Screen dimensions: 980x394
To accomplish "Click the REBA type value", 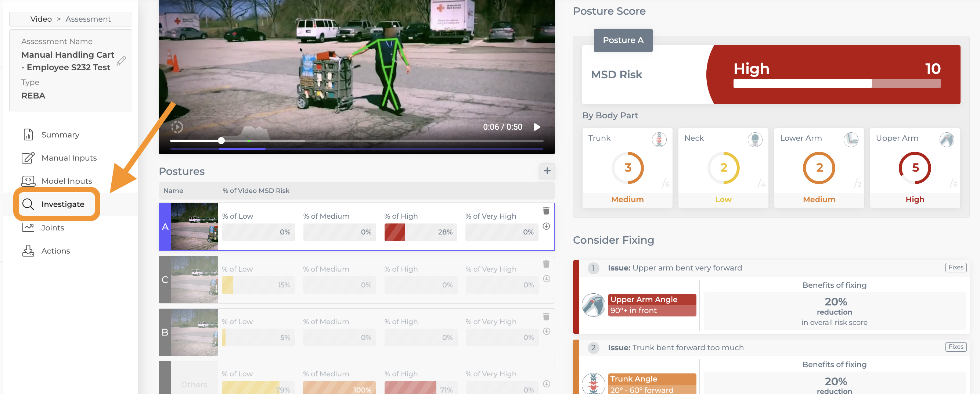I will click(x=33, y=96).
